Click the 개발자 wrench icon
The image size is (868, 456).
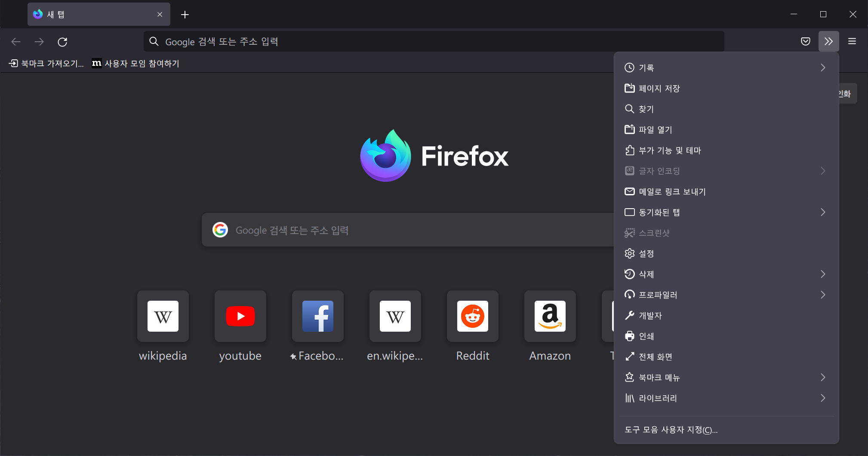click(x=629, y=315)
